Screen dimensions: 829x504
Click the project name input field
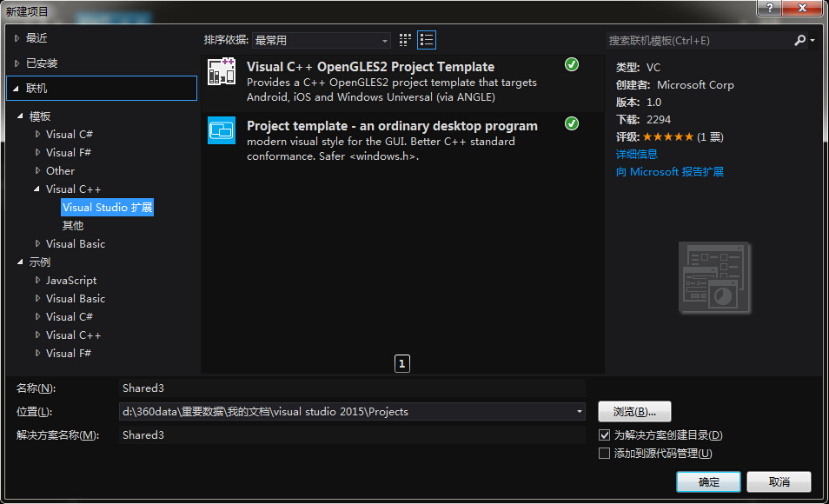[352, 388]
